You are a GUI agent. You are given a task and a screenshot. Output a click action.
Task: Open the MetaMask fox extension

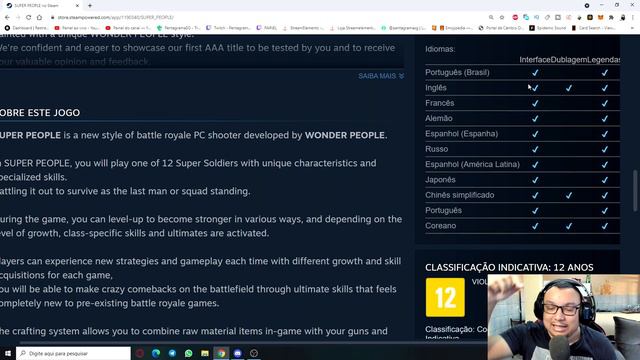point(600,18)
